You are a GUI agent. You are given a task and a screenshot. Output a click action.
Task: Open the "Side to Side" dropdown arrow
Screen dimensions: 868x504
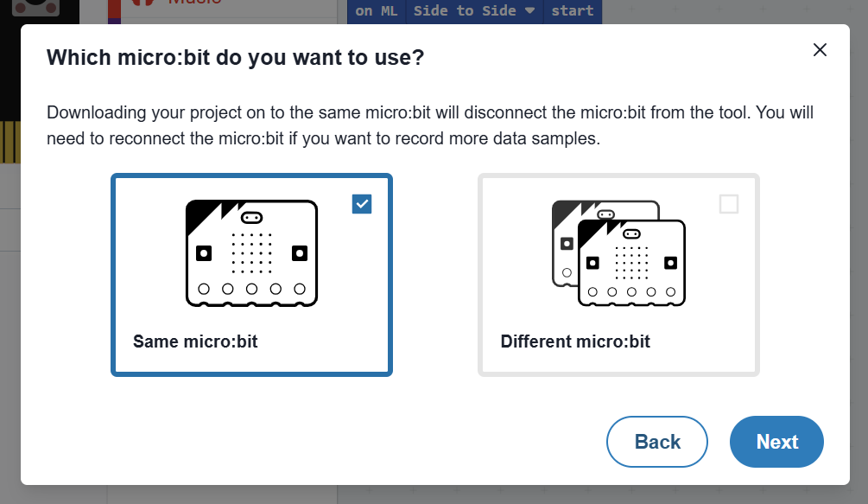point(529,11)
